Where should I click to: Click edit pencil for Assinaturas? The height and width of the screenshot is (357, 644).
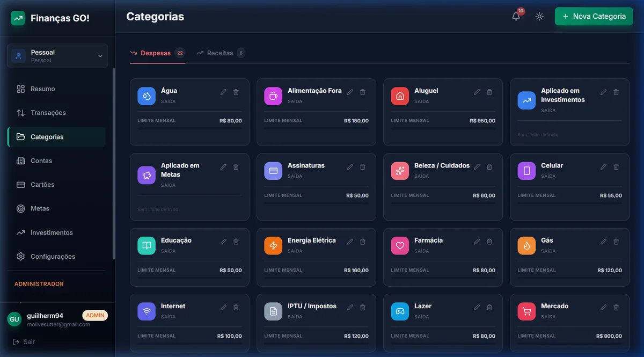[x=350, y=167]
